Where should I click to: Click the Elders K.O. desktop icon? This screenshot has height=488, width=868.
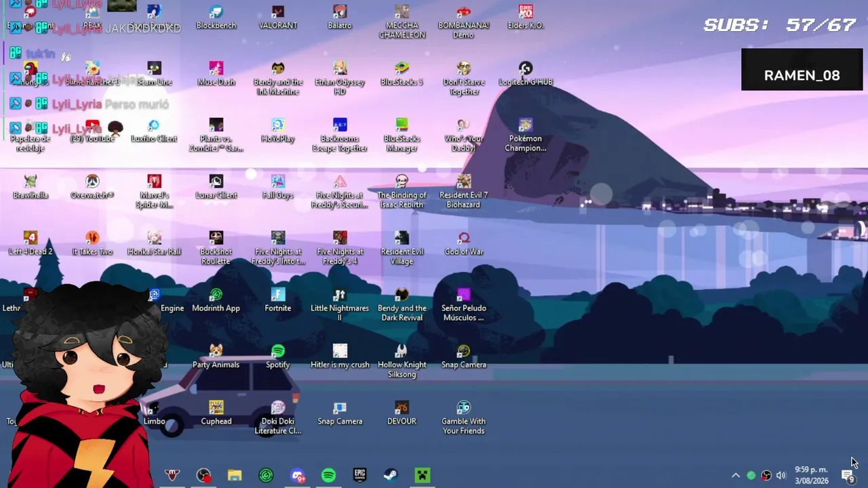tap(526, 18)
